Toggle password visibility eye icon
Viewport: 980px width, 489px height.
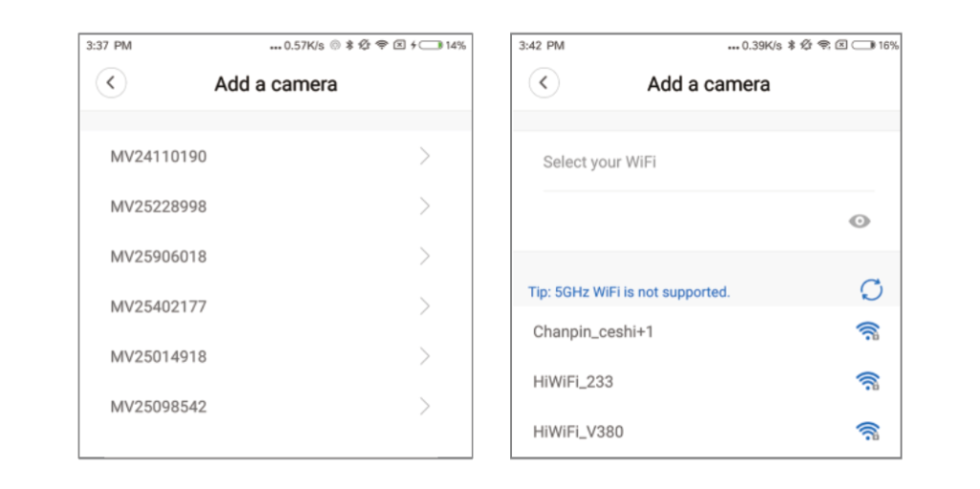[x=860, y=222]
